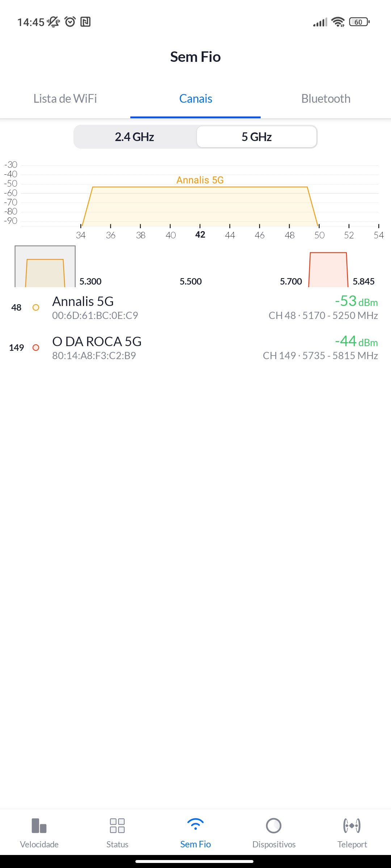Open the Bluetooth tab
391x868 pixels.
pos(326,99)
